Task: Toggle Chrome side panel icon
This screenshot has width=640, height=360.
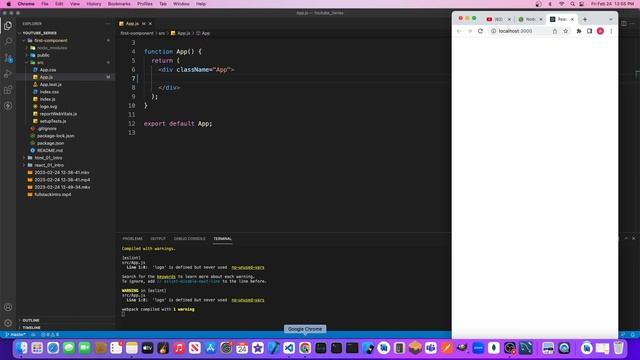Action: (589, 31)
